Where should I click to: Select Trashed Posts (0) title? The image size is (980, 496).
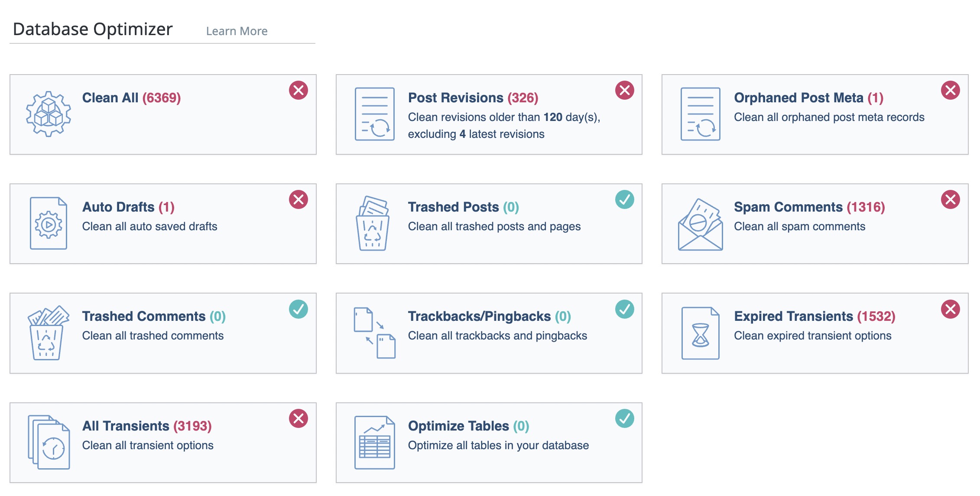pyautogui.click(x=464, y=207)
